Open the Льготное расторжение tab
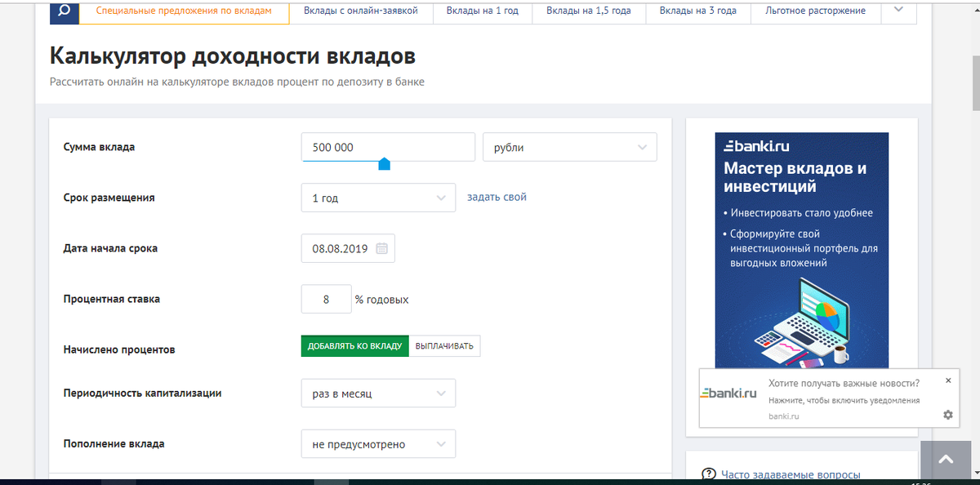980x485 pixels. (815, 11)
